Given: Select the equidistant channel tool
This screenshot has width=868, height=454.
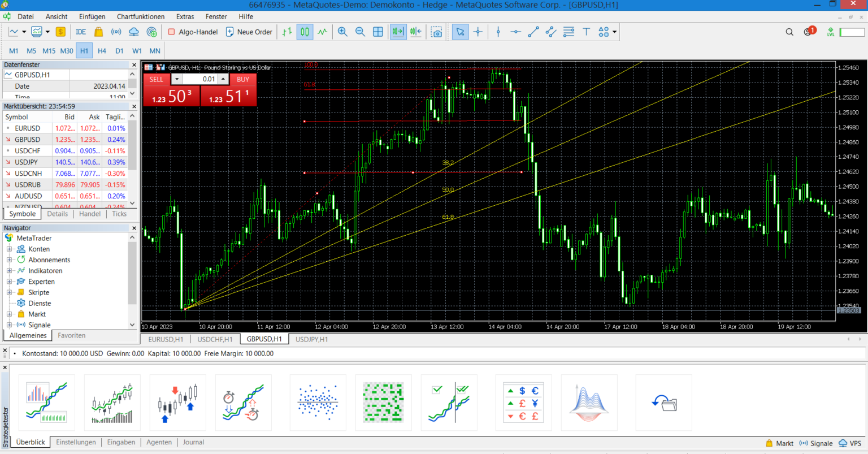Looking at the screenshot, I should [551, 32].
